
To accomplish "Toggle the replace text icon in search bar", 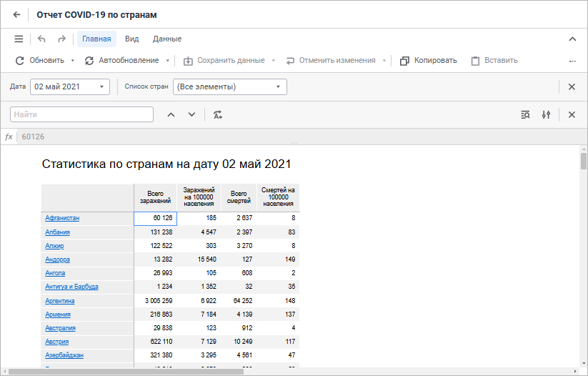I will (x=218, y=114).
